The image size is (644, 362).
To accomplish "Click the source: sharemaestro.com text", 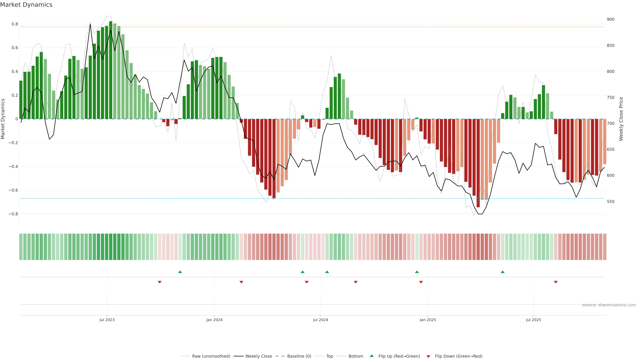I will tap(609, 305).
